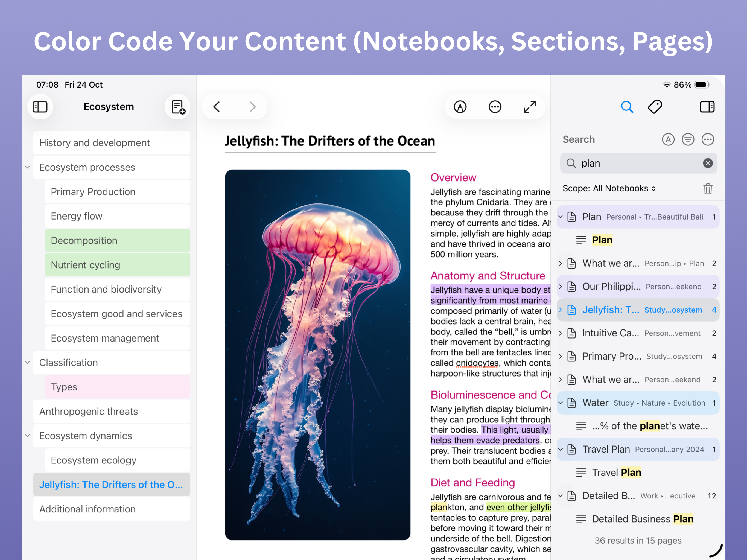
Task: Clear the 'plan' search text
Action: (x=708, y=163)
